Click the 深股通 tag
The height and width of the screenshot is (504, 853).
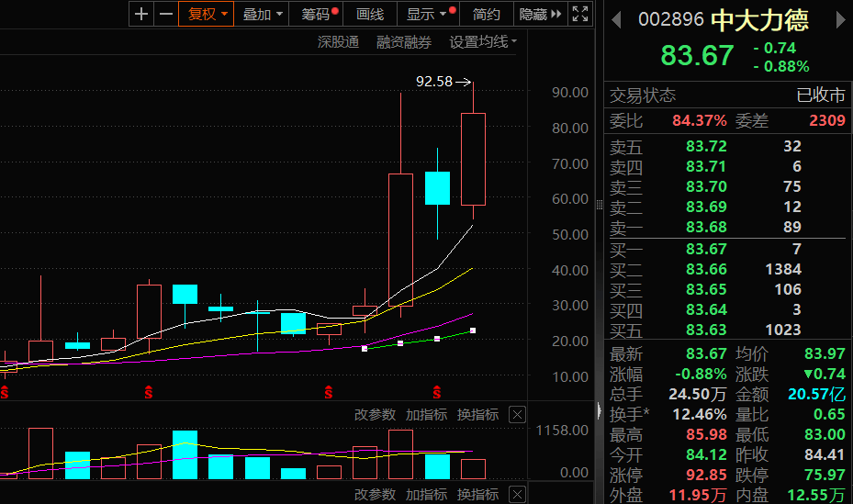click(338, 42)
